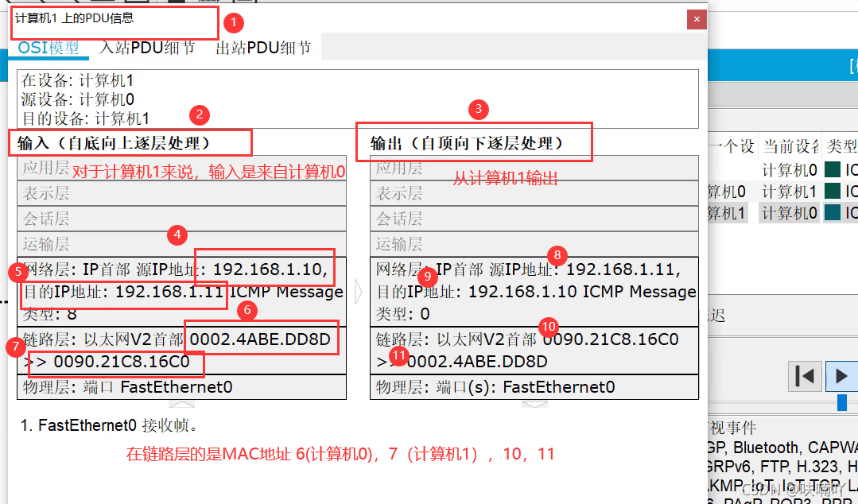Screen dimensions: 858x504
Task: Select the output 物理层 端口(s) FastEthernet0 row
Action: click(x=534, y=387)
